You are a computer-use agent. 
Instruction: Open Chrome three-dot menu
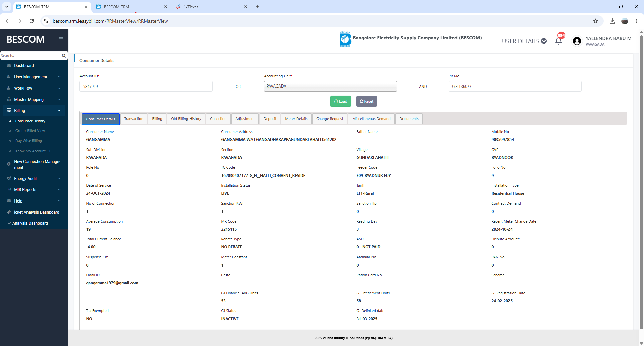[x=637, y=21]
